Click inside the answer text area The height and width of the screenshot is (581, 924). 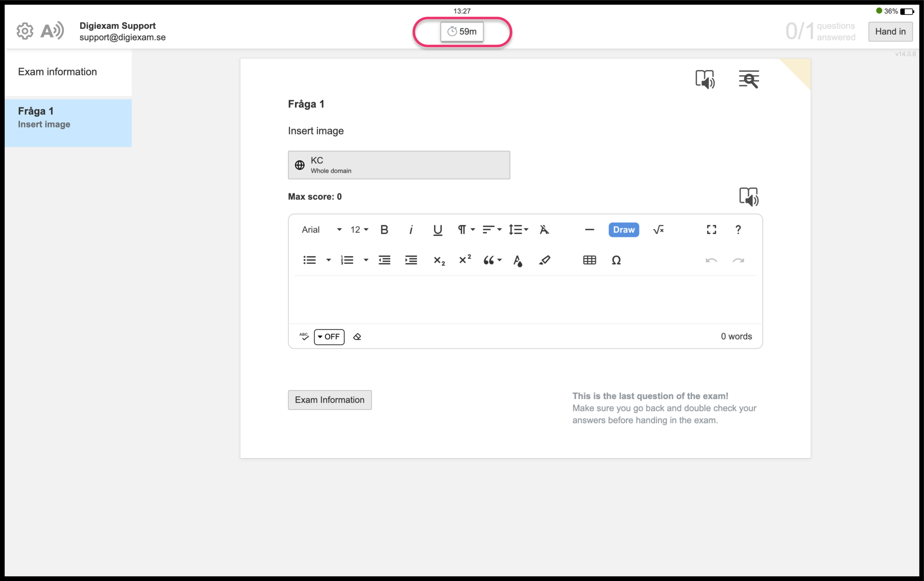pos(525,300)
